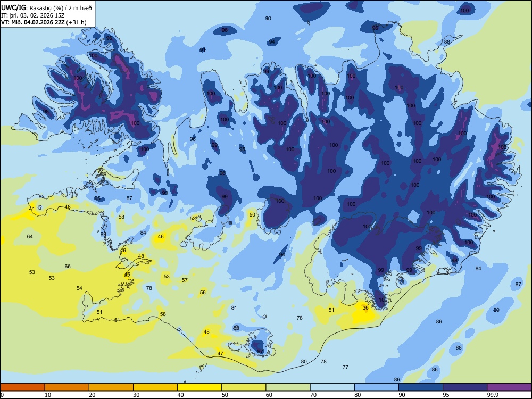Screen dimensions: 532x399
Task: Click the 20–30% amber legend swatch
Action: [x=111, y=387]
